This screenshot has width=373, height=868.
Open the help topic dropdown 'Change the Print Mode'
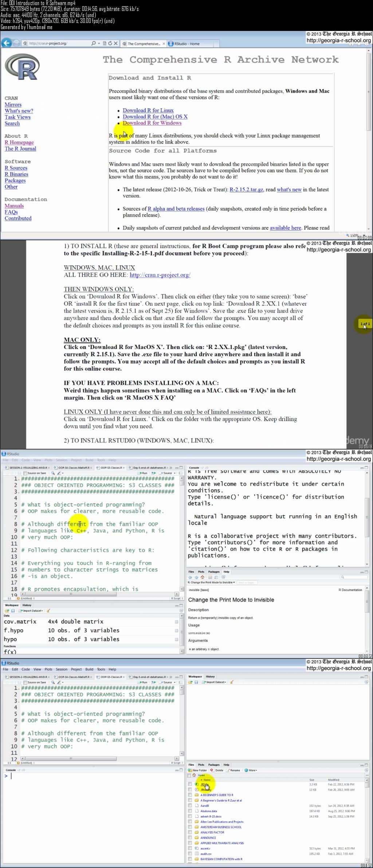[212, 582]
